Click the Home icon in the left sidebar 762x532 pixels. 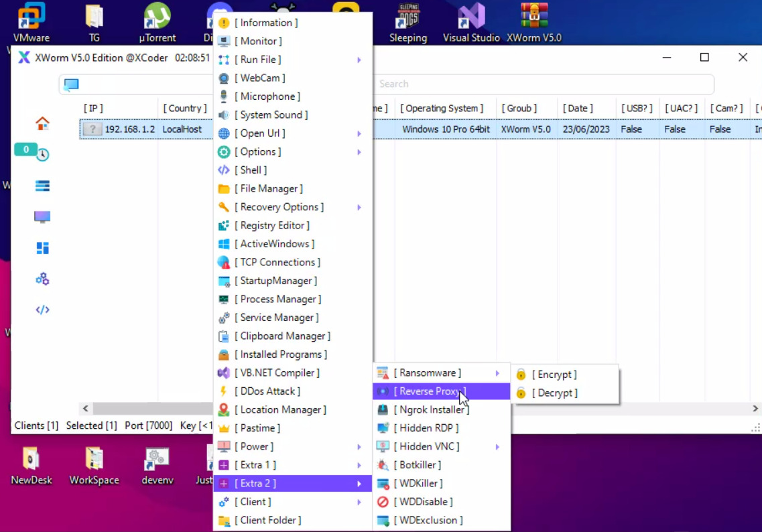tap(42, 123)
